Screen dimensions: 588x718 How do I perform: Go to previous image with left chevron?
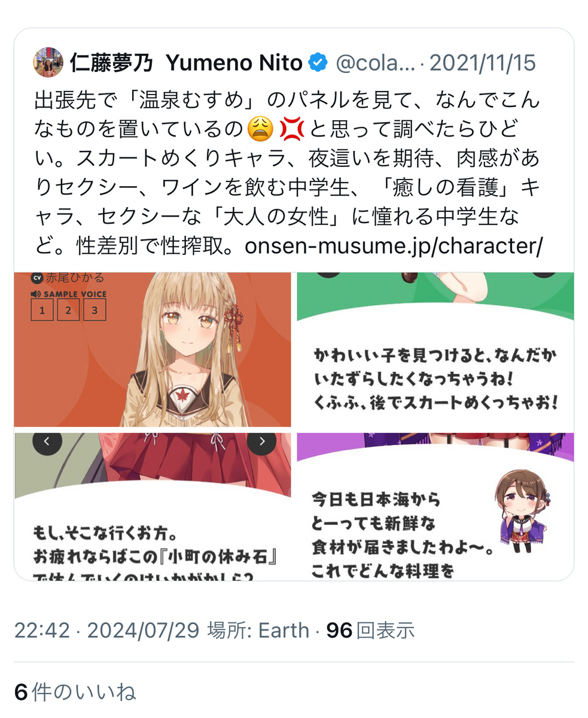point(47,442)
